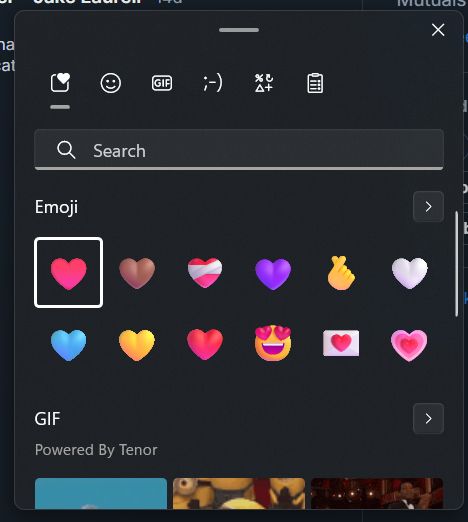
Task: Insert the yellow heart emoji
Action: point(137,345)
